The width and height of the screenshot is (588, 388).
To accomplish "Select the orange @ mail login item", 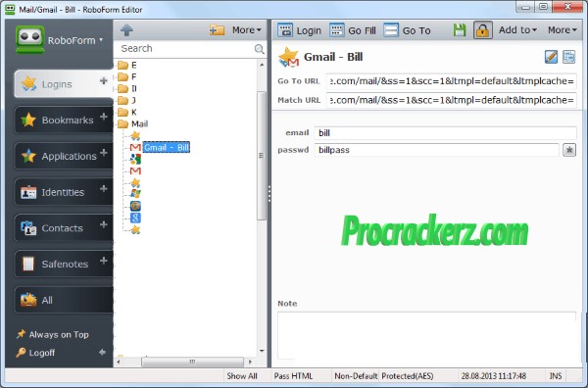I will (135, 206).
